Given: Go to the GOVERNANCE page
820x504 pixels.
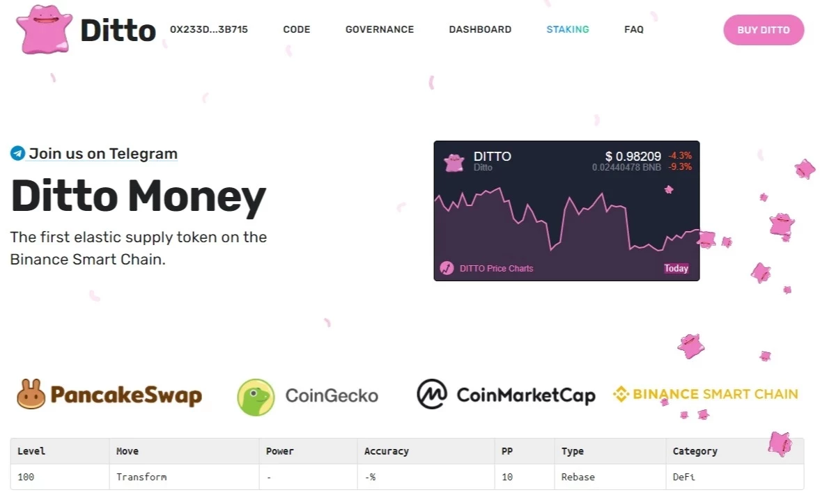Looking at the screenshot, I should coord(380,30).
